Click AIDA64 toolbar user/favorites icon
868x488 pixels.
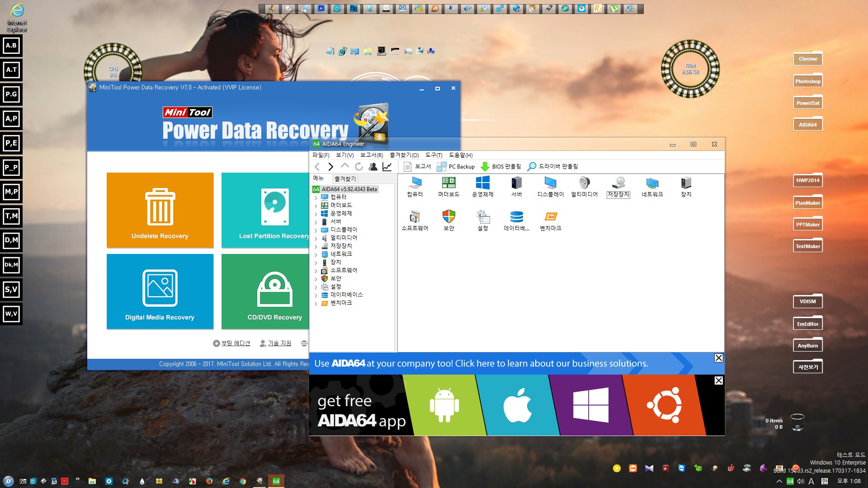point(373,167)
